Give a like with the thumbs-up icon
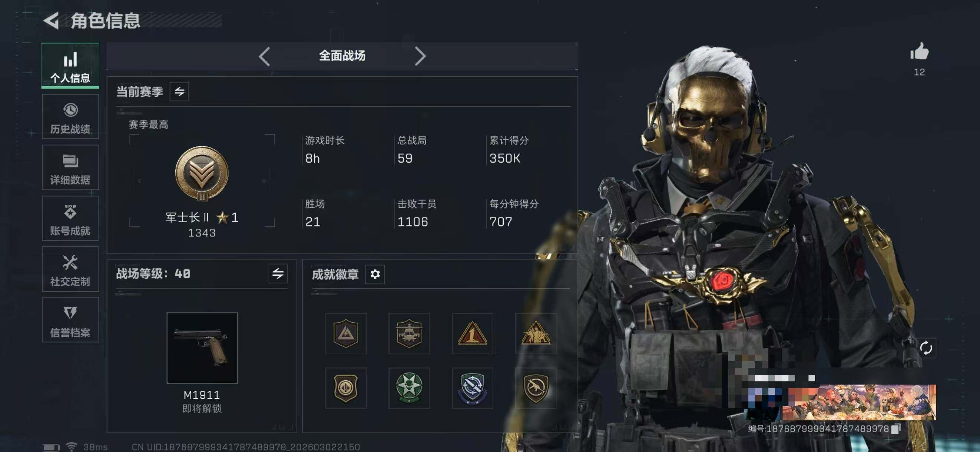This screenshot has height=452, width=980. coord(919,51)
